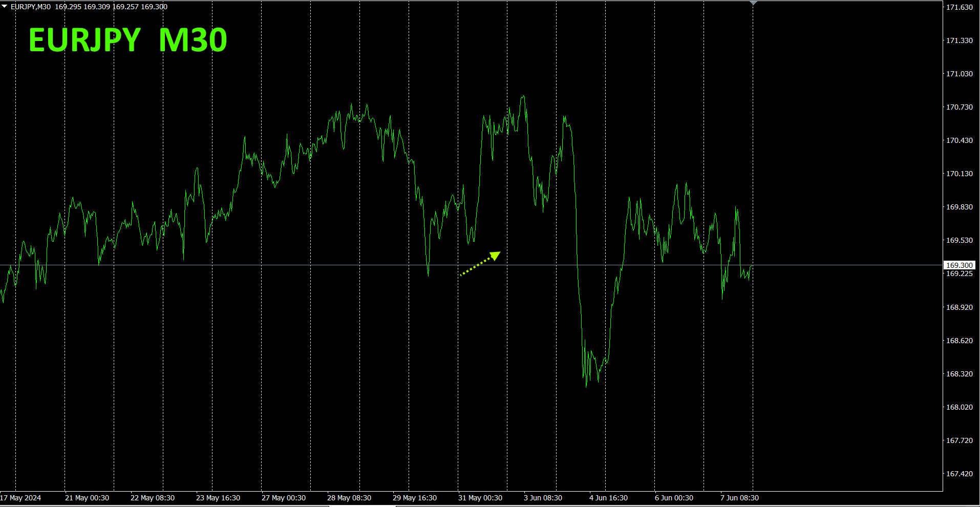Click price scale value 171.630
Screen dimensions: 980x507
click(959, 7)
